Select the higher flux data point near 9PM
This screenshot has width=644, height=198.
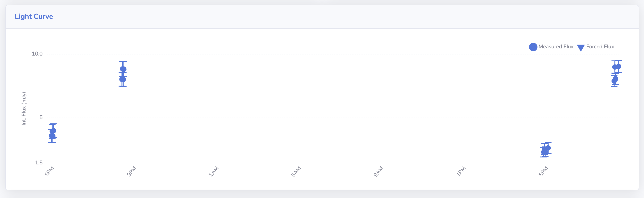coord(123,69)
